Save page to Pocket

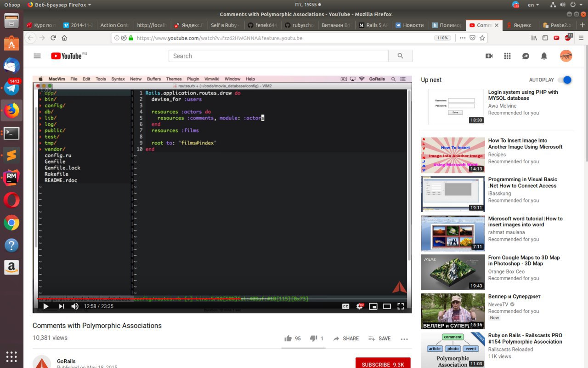tap(472, 38)
